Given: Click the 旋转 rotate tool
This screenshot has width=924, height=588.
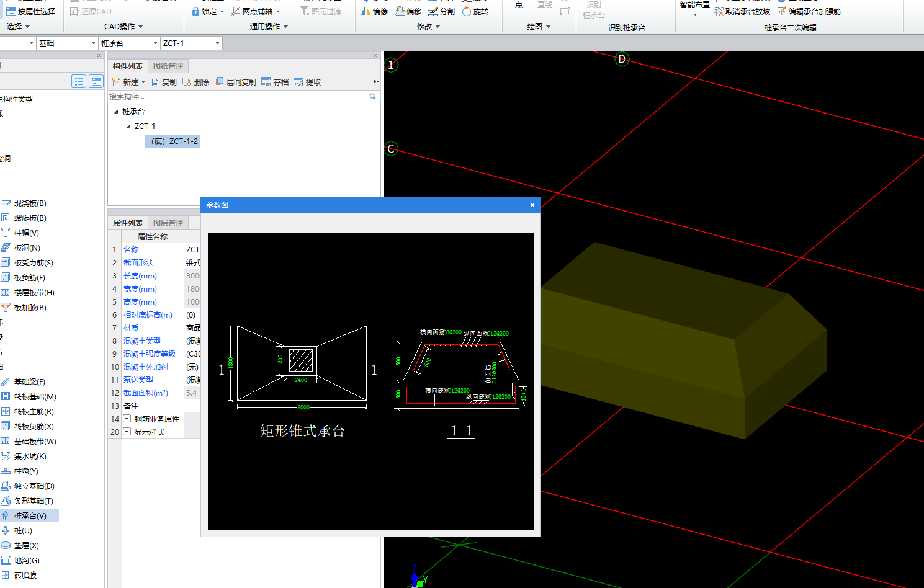Looking at the screenshot, I should [475, 11].
